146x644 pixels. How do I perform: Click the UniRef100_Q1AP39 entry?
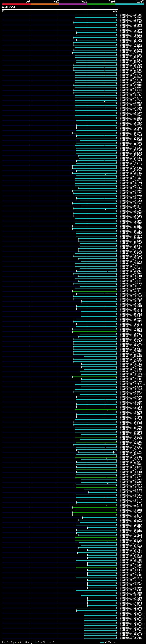click(x=131, y=251)
